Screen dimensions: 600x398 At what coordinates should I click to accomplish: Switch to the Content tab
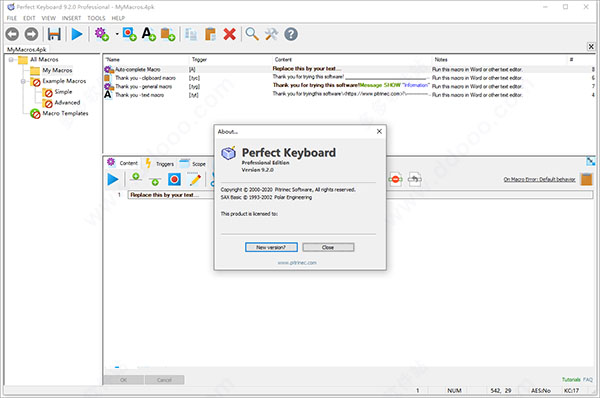coord(123,163)
